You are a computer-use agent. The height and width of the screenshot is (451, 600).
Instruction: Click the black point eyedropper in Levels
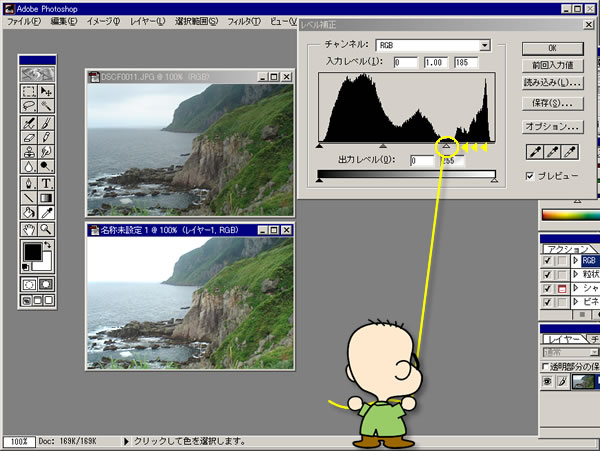coord(535,151)
